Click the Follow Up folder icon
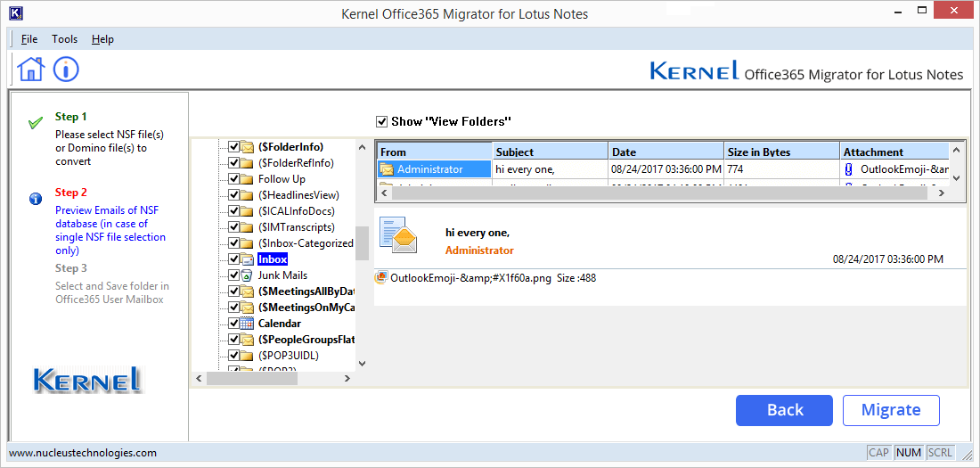 248,179
